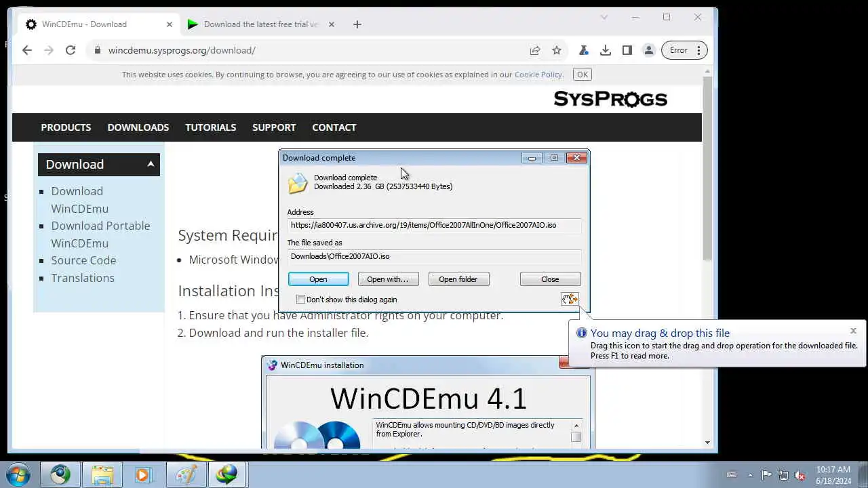868x488 pixels.
Task: Open the flask extension icon
Action: pos(583,50)
